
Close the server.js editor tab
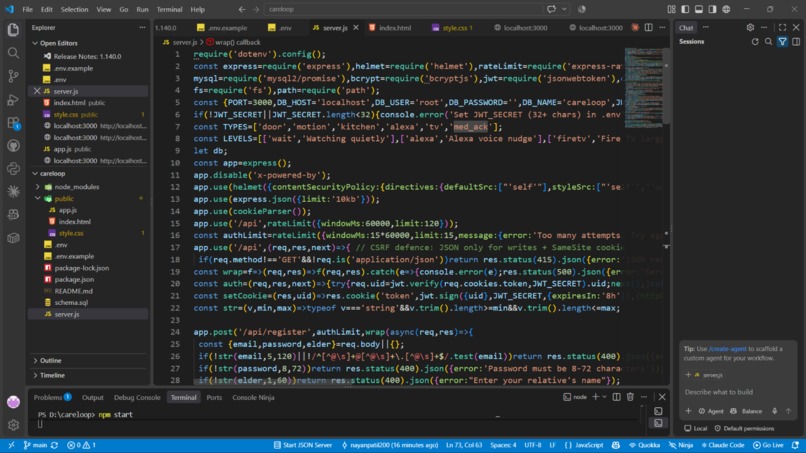coord(356,27)
